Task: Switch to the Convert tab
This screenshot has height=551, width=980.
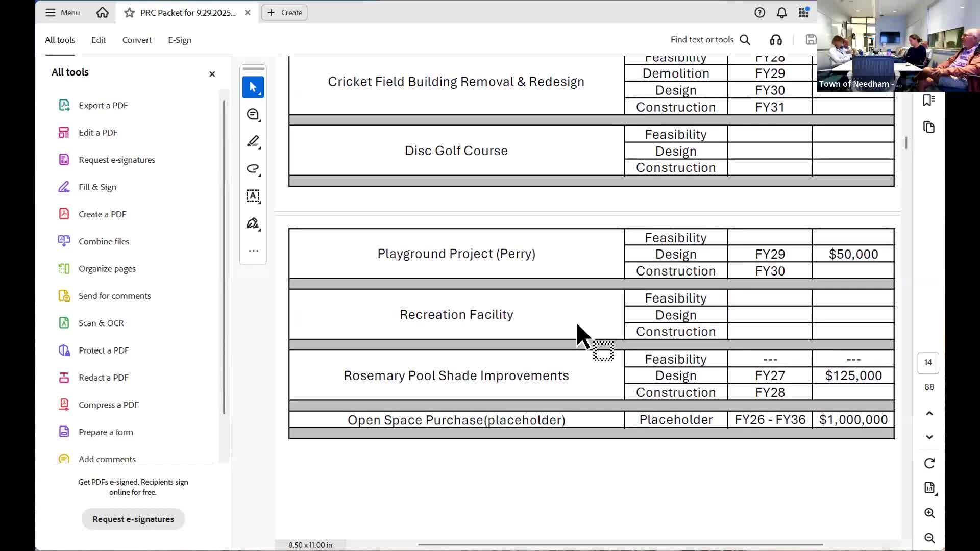Action: coord(137,40)
